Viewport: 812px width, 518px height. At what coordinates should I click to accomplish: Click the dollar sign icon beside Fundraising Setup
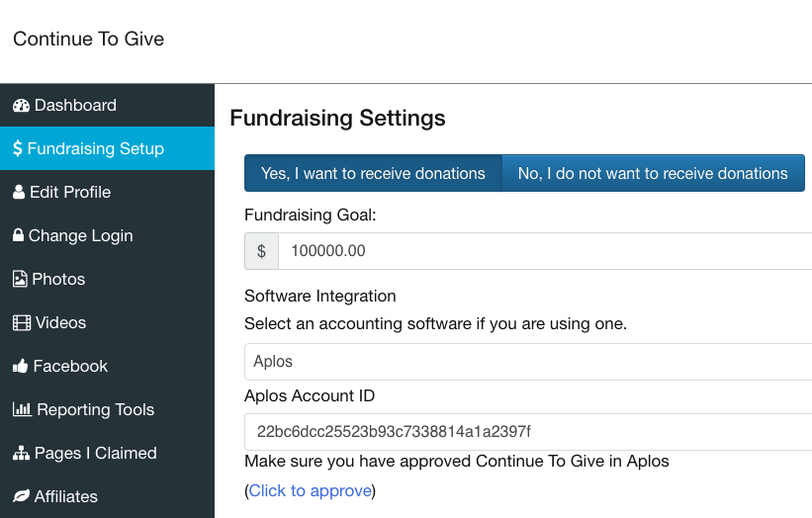(18, 148)
